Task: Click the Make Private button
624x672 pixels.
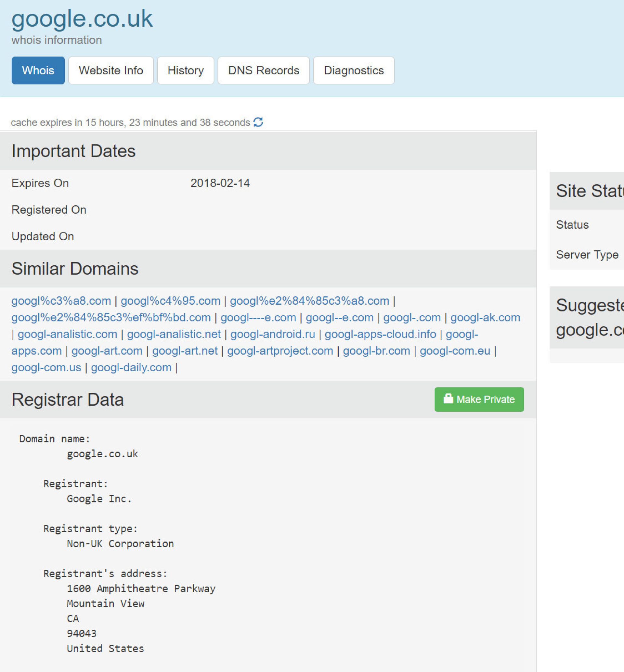Action: click(x=479, y=399)
